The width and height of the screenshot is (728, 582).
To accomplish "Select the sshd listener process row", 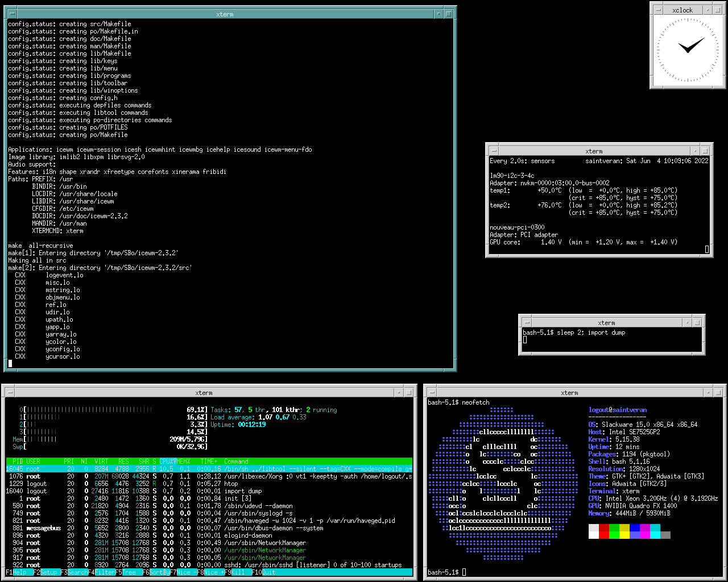I will pos(209,565).
